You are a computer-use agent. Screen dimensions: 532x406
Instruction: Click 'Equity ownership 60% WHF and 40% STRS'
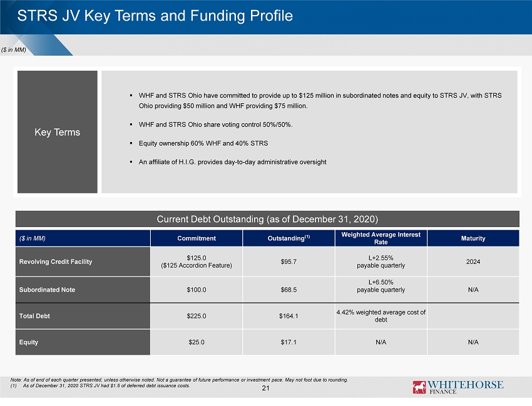203,143
